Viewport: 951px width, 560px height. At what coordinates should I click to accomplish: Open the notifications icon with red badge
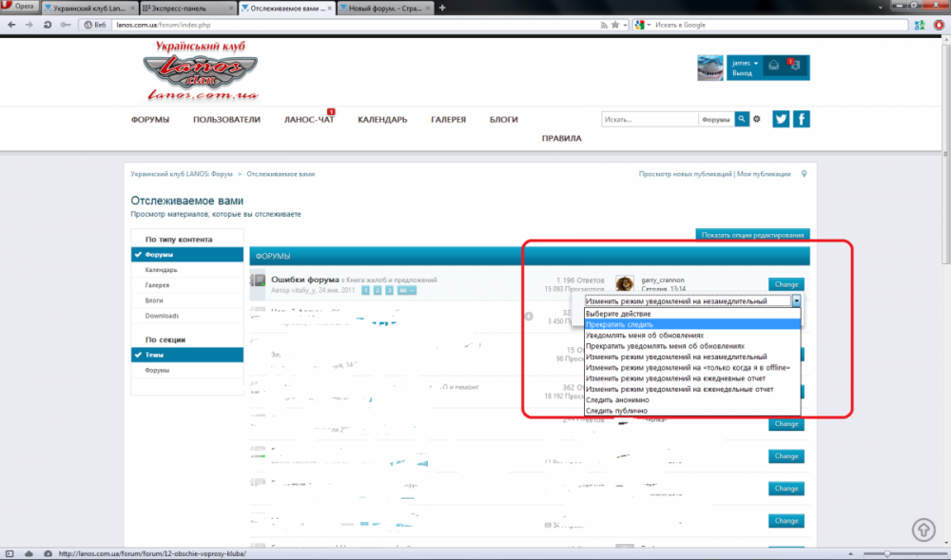click(795, 65)
